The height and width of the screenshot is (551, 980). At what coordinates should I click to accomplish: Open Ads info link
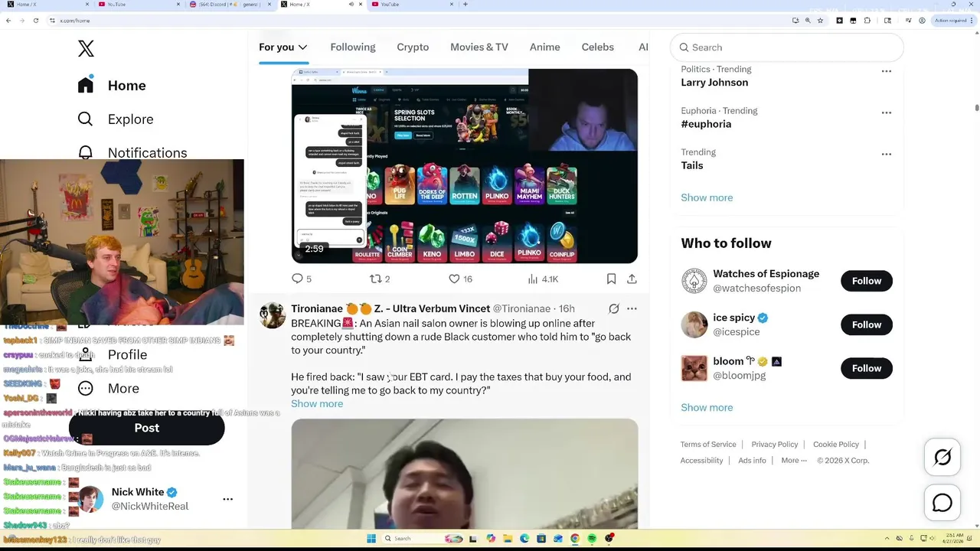click(x=752, y=461)
